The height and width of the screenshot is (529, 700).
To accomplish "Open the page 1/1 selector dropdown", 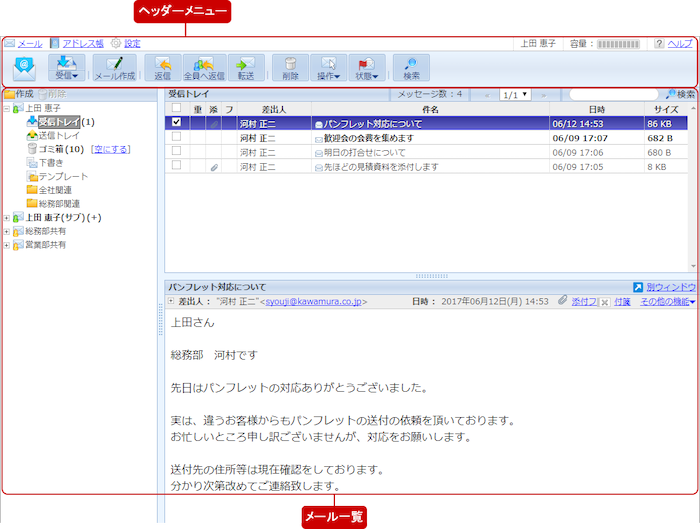I will [x=516, y=94].
